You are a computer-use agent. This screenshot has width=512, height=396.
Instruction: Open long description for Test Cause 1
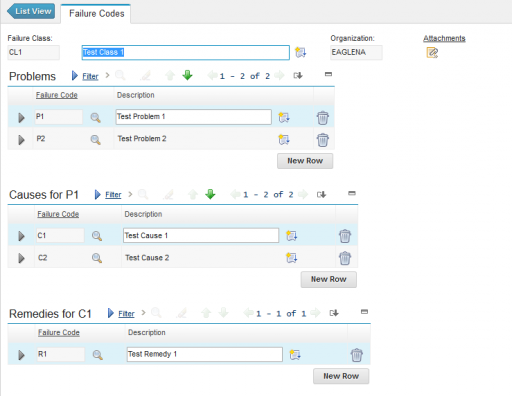[291, 236]
